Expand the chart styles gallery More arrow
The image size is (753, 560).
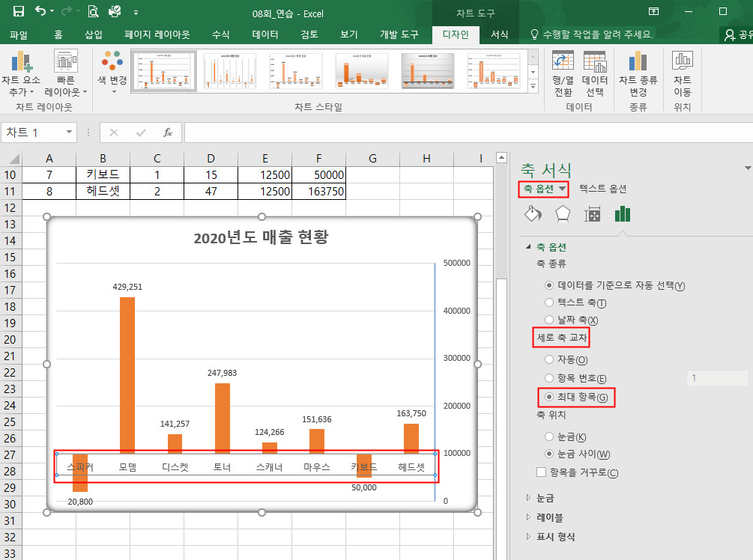(533, 86)
